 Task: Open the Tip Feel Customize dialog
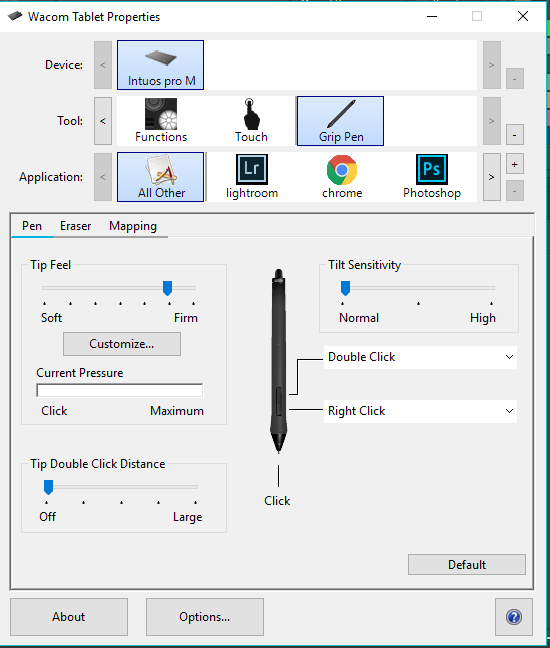tap(122, 344)
